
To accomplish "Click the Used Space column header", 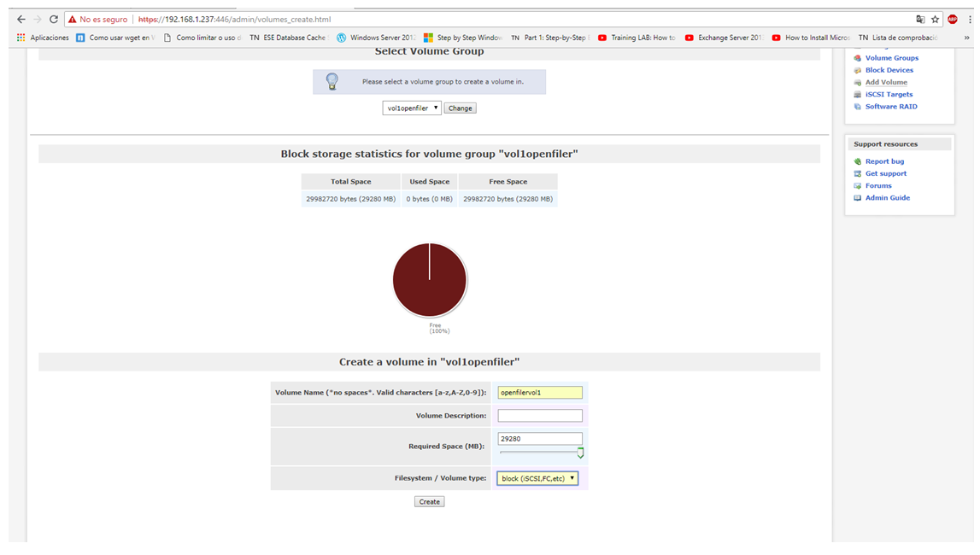I will tap(430, 182).
